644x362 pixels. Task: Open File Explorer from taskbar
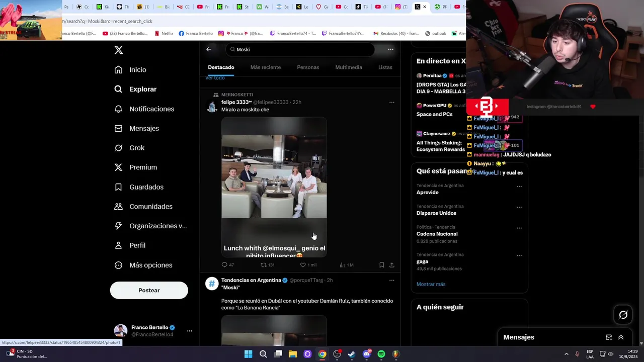(x=293, y=354)
